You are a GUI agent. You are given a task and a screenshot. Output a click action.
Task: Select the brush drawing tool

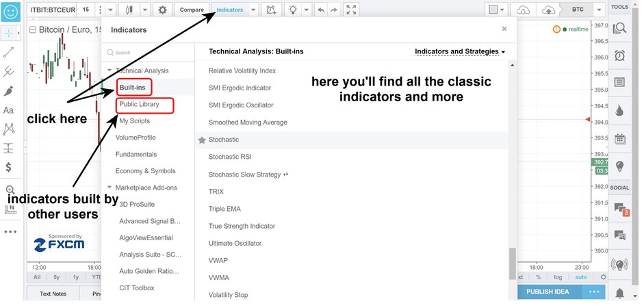coord(9,90)
